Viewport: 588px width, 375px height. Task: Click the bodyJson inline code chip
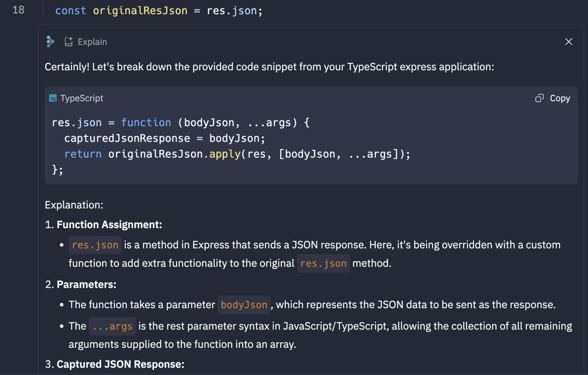[244, 305]
